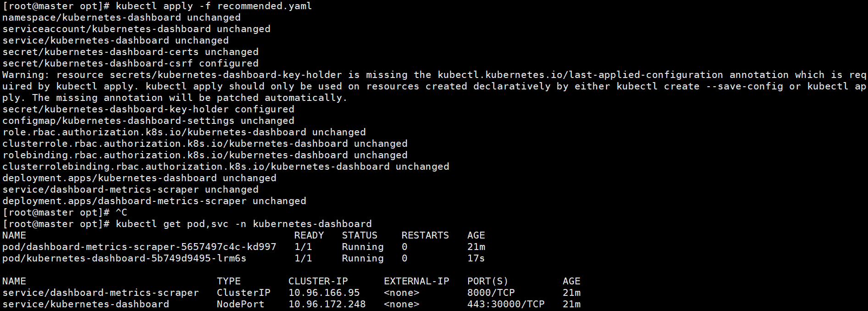Screen dimensions: 868x311
Task: Click pod name 'dashboard-metrics-scraper-5657497c4c-kd997'
Action: coord(139,247)
